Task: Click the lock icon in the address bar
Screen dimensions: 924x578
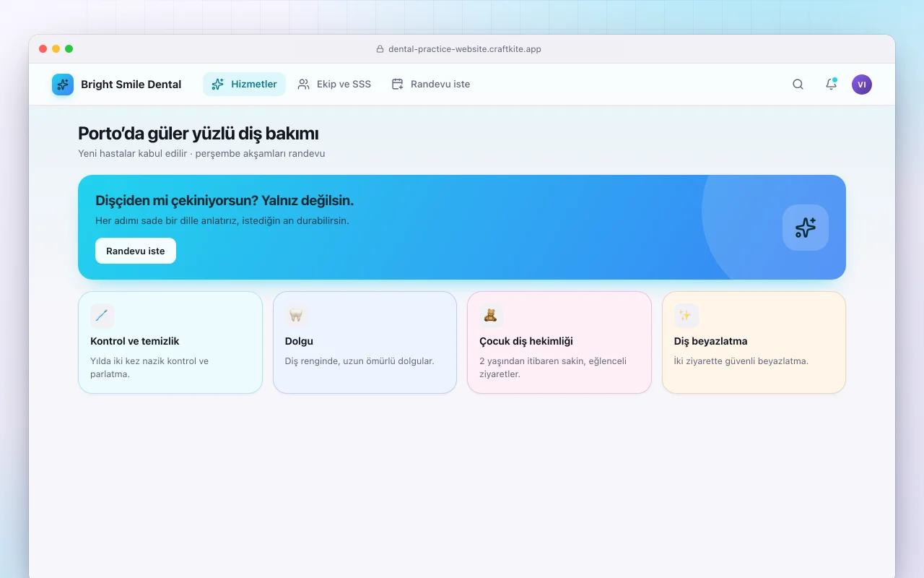Action: [380, 49]
